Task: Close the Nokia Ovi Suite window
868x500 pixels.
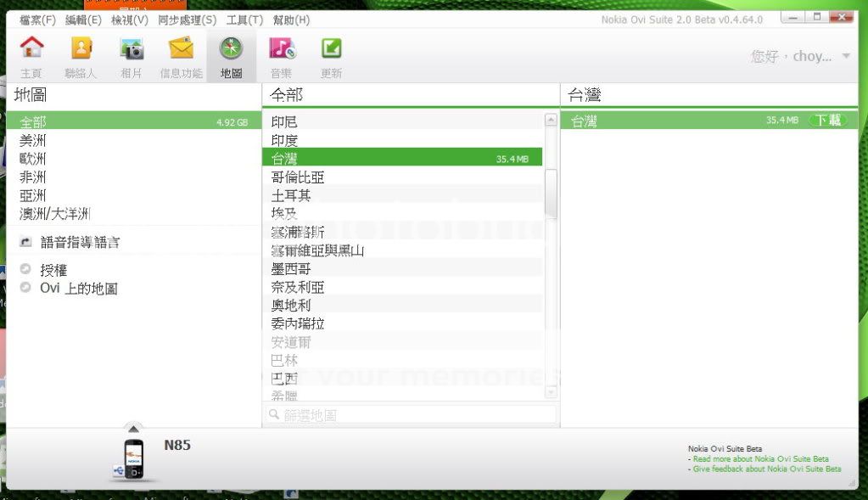Action: click(842, 17)
